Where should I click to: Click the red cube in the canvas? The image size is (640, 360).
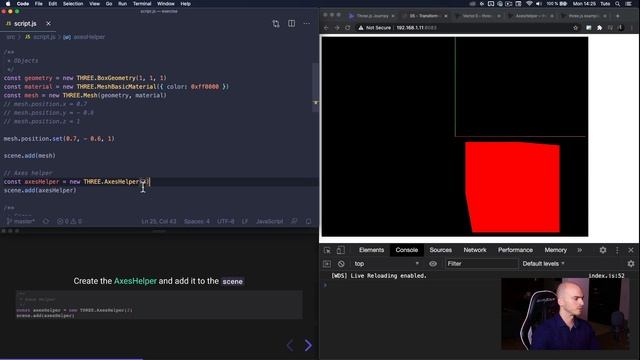[x=513, y=187]
